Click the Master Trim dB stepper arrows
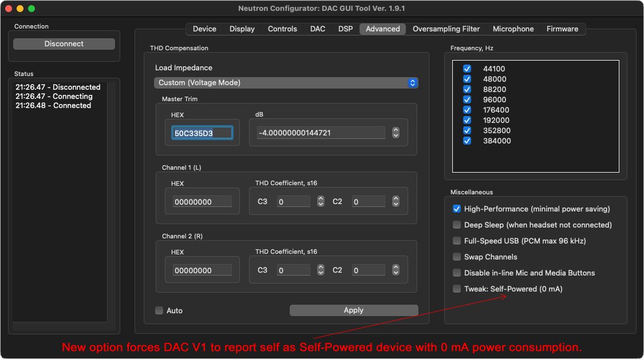 pyautogui.click(x=396, y=133)
